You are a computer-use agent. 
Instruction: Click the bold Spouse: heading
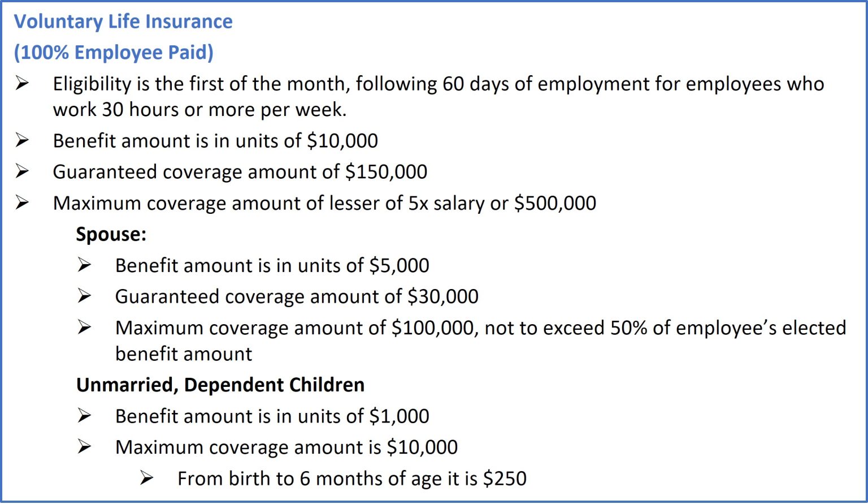click(111, 234)
